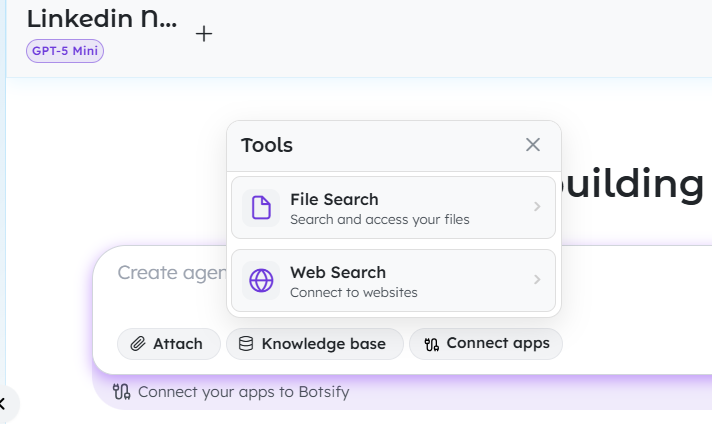Image resolution: width=712 pixels, height=424 pixels.
Task: Open Web Search tool title
Action: pyautogui.click(x=338, y=272)
